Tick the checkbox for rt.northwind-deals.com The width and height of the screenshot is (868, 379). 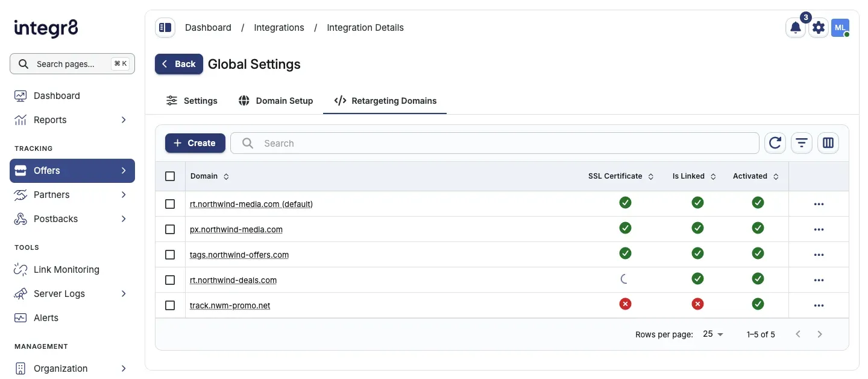coord(170,280)
